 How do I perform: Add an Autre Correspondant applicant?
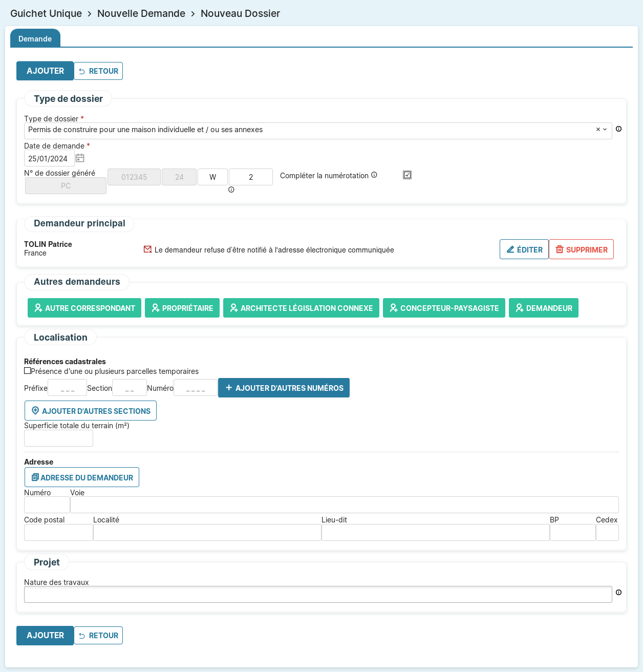84,308
